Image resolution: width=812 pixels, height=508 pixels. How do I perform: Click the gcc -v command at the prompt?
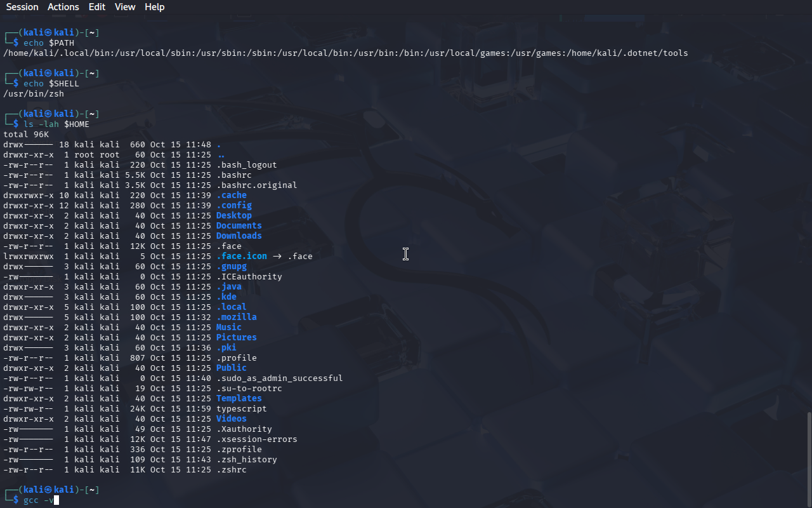click(41, 500)
